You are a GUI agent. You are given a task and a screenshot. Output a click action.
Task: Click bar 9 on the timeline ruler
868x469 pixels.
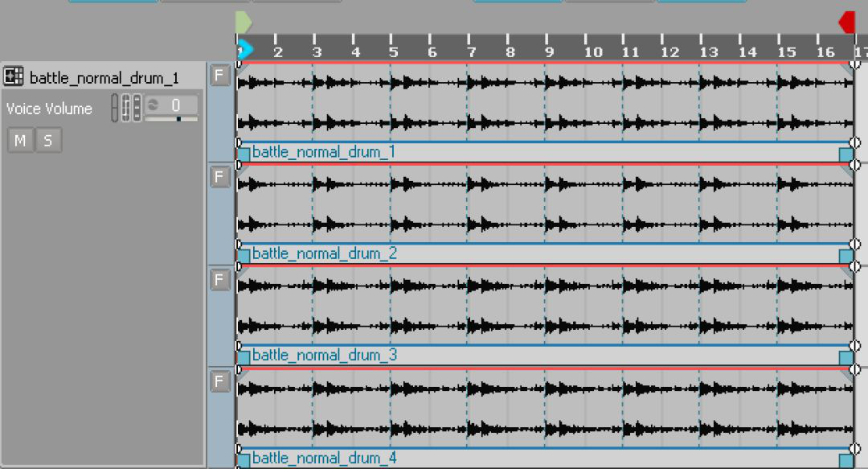(x=549, y=52)
